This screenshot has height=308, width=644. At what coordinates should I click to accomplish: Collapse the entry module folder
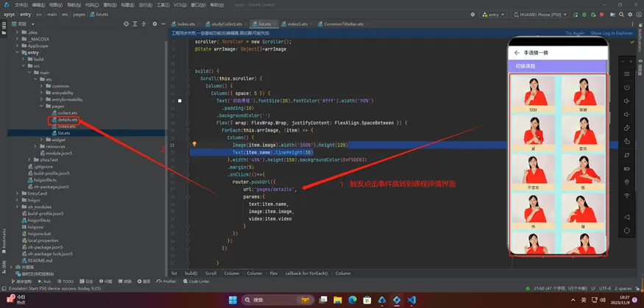coord(17,52)
